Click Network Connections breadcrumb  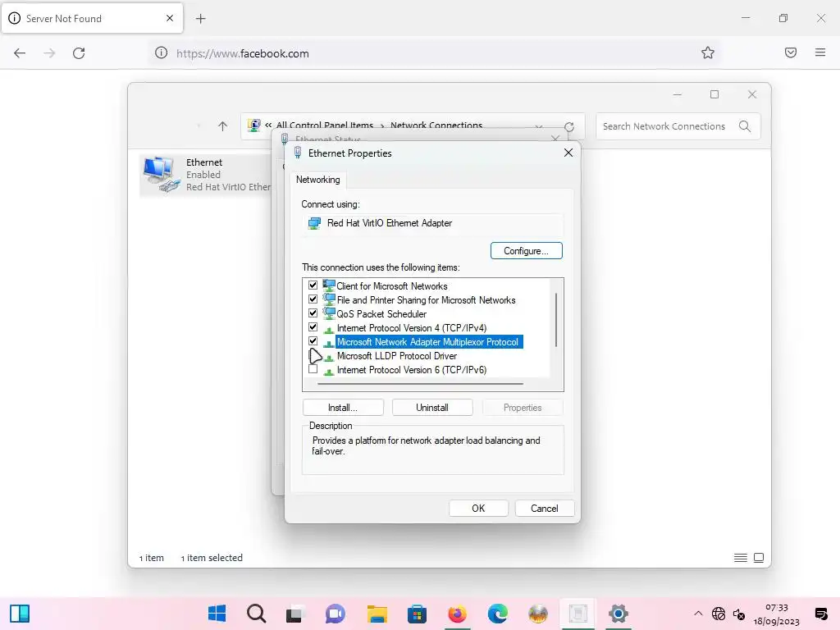436,125
